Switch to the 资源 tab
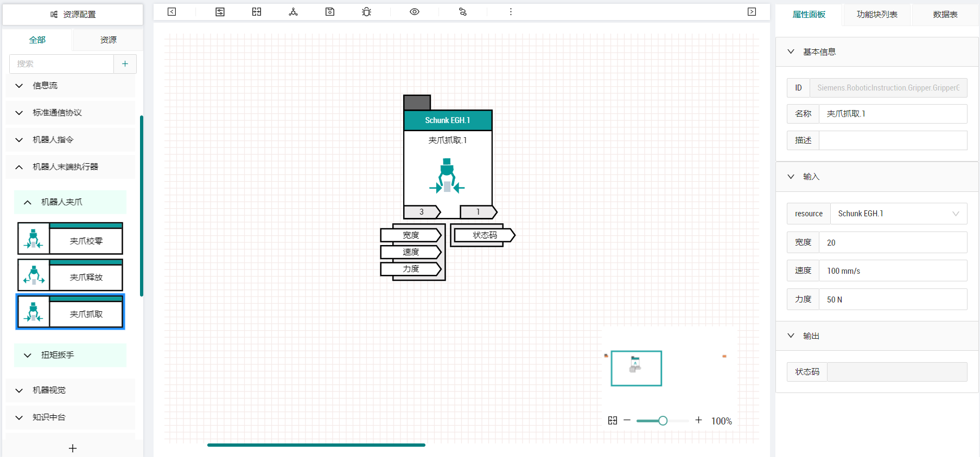The height and width of the screenshot is (457, 980). tap(108, 40)
